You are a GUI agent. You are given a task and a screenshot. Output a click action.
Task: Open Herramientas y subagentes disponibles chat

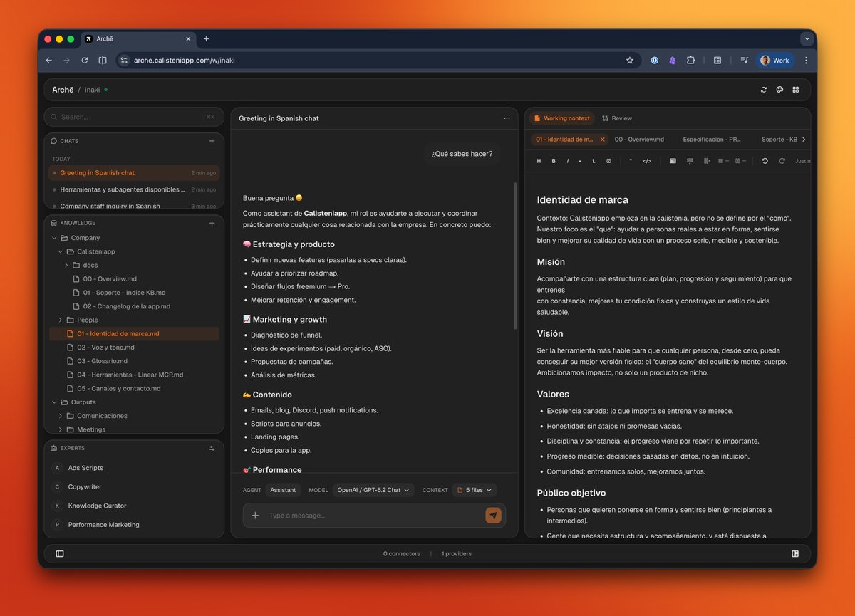click(134, 189)
